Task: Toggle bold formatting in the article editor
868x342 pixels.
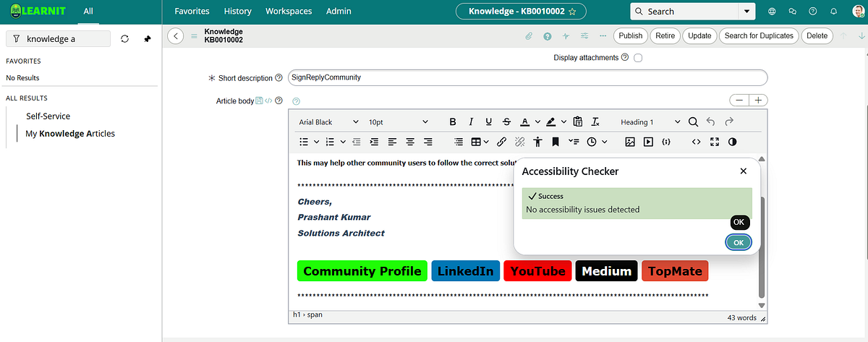Action: pos(453,122)
